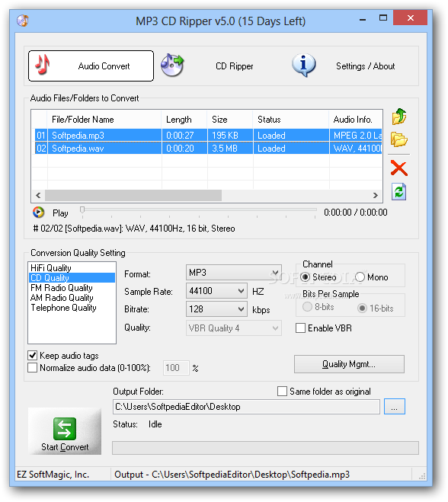Click the File/Folder Name column header
The image size is (448, 502).
pos(104,120)
